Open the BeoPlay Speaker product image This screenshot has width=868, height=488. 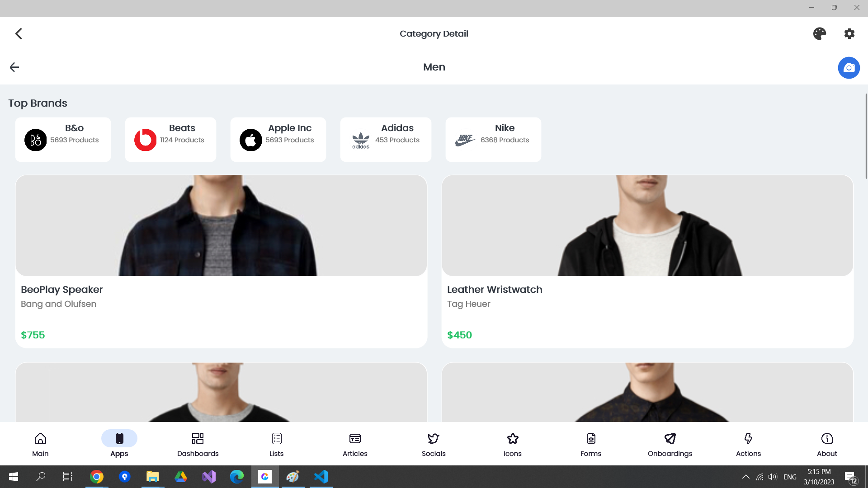(x=221, y=225)
